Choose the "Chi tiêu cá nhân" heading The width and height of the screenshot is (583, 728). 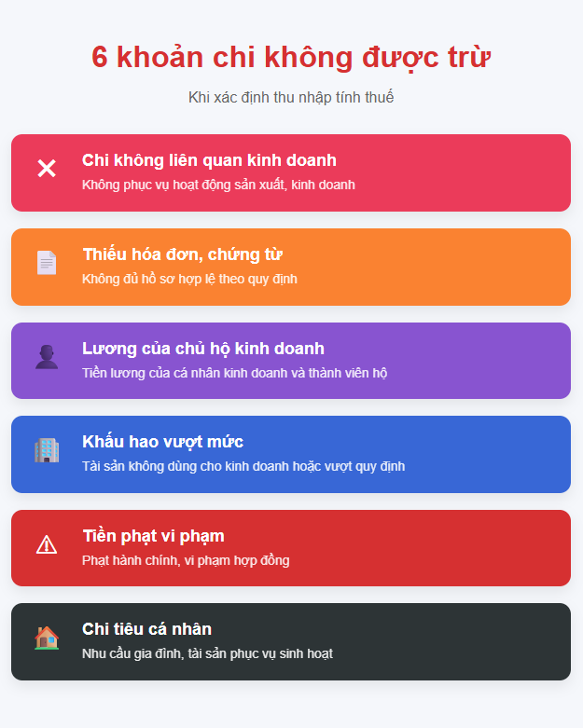pyautogui.click(x=146, y=629)
